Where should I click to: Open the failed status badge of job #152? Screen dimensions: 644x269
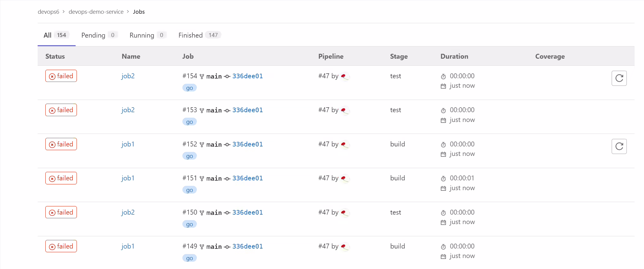(61, 144)
